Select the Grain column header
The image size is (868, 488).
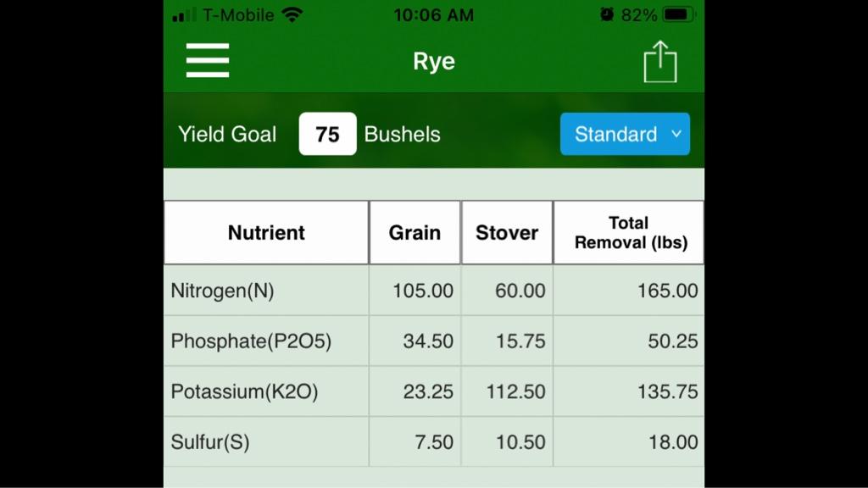pos(415,232)
